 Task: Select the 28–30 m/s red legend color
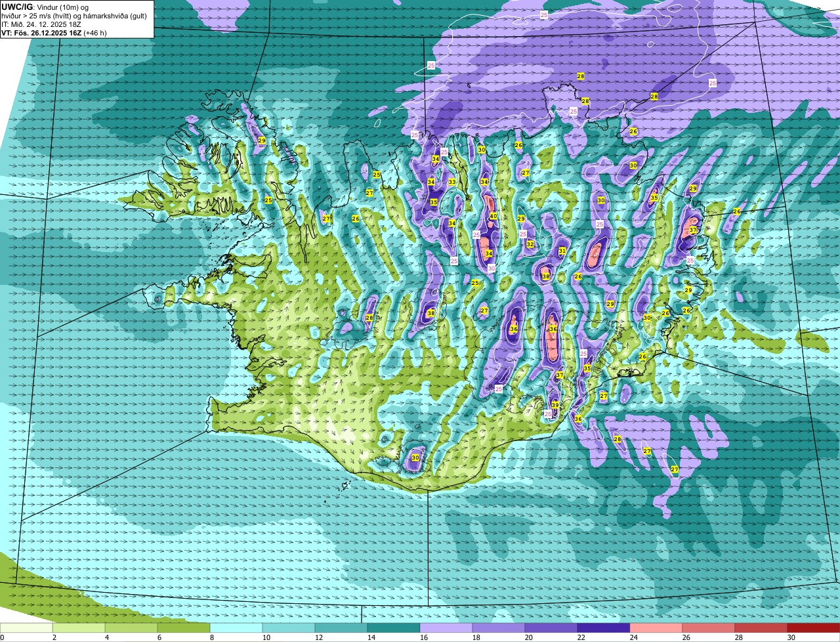tap(761, 628)
